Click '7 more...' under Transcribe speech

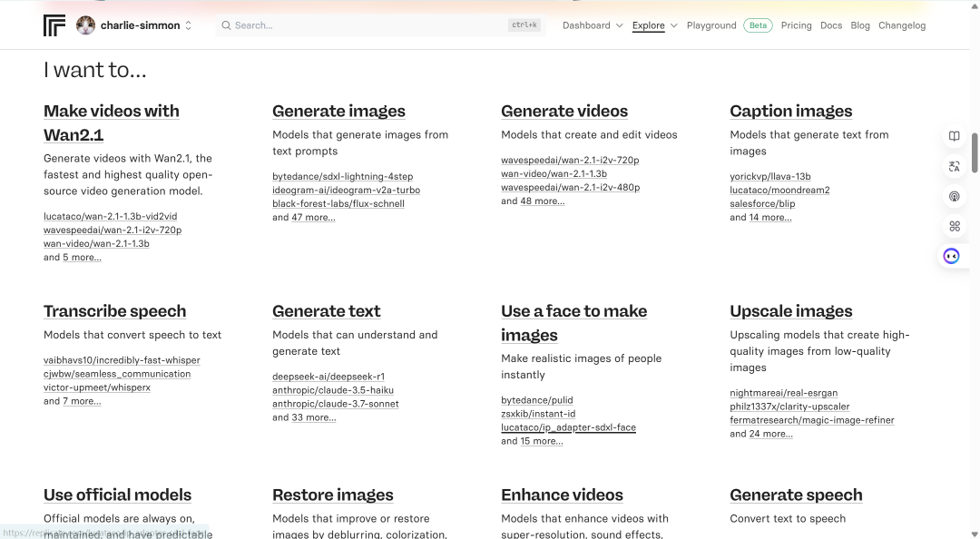click(x=82, y=401)
